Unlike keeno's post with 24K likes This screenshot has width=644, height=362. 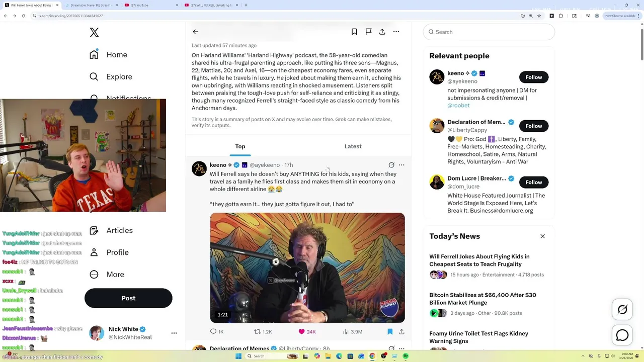(x=307, y=332)
